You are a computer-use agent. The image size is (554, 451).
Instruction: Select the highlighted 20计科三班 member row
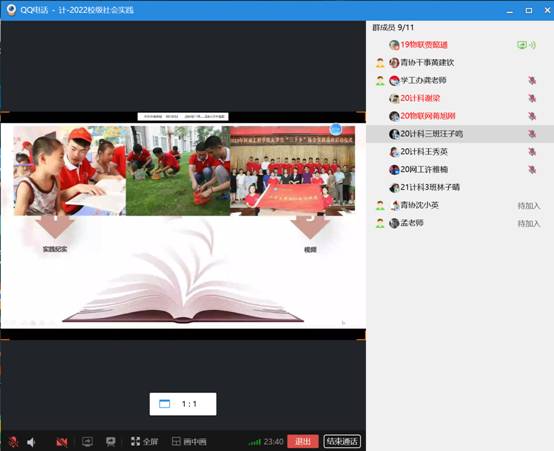[460, 134]
